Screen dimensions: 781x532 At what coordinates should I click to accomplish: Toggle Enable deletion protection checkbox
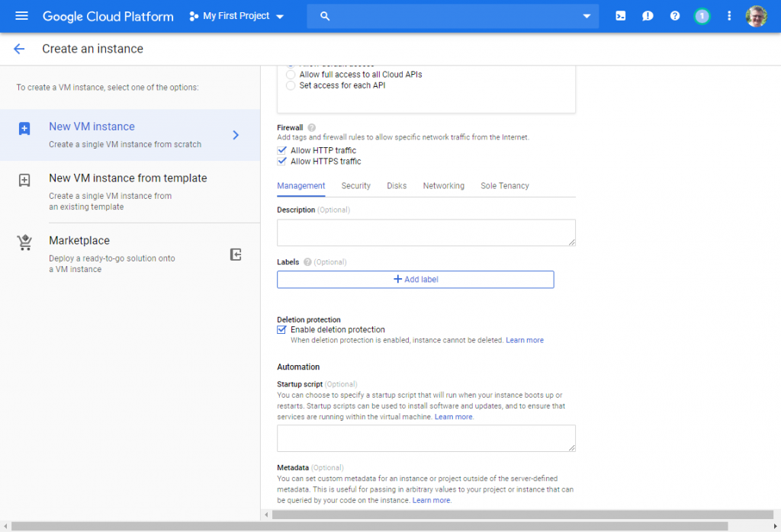tap(282, 329)
